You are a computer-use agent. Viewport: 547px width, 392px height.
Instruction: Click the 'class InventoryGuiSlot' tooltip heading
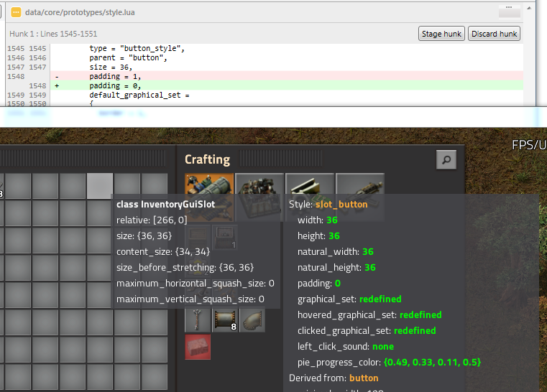166,204
